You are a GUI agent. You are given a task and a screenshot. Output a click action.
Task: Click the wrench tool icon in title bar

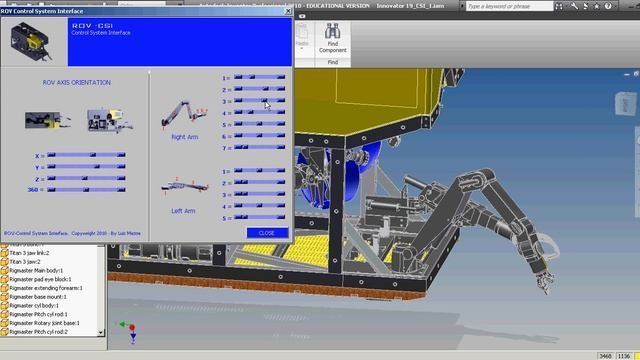pos(574,6)
